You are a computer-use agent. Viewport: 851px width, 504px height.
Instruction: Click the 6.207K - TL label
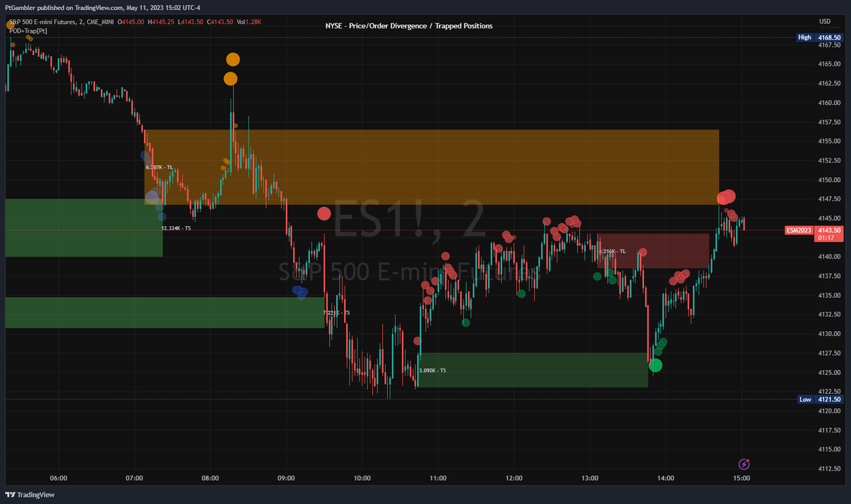tap(159, 167)
